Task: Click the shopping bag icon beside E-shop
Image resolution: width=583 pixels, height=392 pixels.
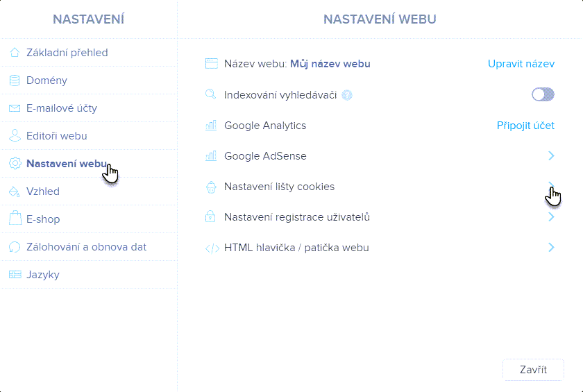Action: pos(15,219)
